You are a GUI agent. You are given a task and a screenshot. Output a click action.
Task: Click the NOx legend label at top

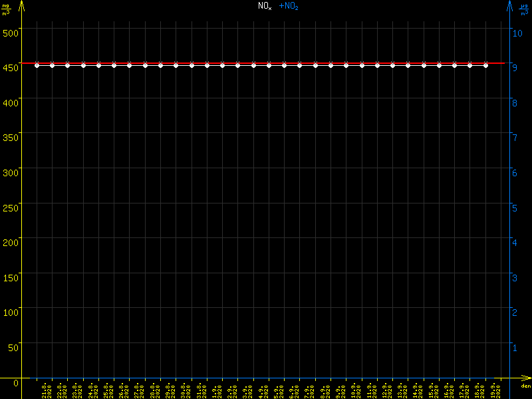[x=265, y=6]
